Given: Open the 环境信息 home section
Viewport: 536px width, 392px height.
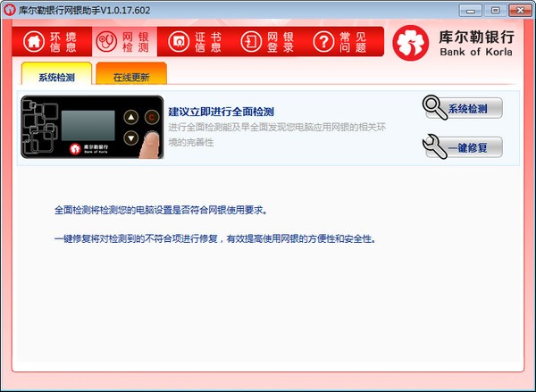Looking at the screenshot, I should (51, 42).
